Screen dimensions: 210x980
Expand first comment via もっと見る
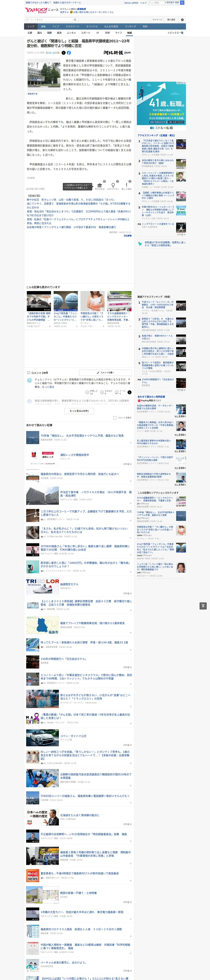click(48, 387)
